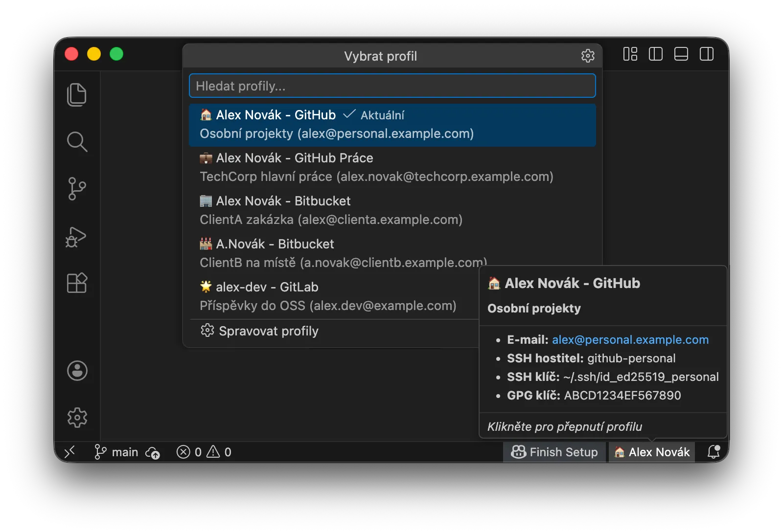
Task: Select Alex Novák - GitHub profile
Action: click(x=392, y=125)
